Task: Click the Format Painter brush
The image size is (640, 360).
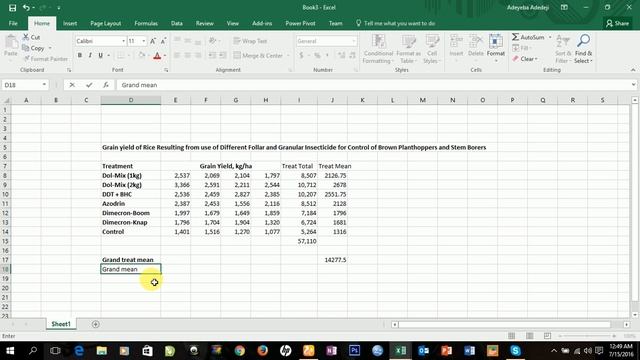Action: 27,59
